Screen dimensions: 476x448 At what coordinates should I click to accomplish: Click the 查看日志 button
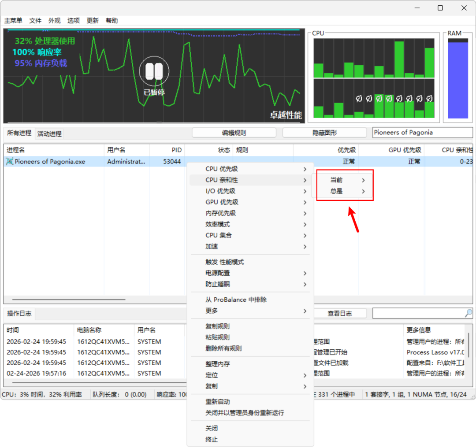(340, 314)
